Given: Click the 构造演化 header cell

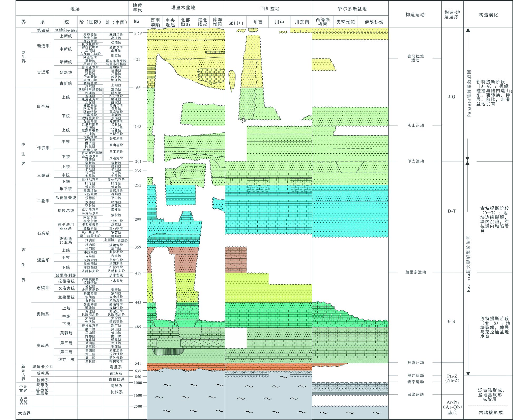Looking at the screenshot, I should point(488,15).
